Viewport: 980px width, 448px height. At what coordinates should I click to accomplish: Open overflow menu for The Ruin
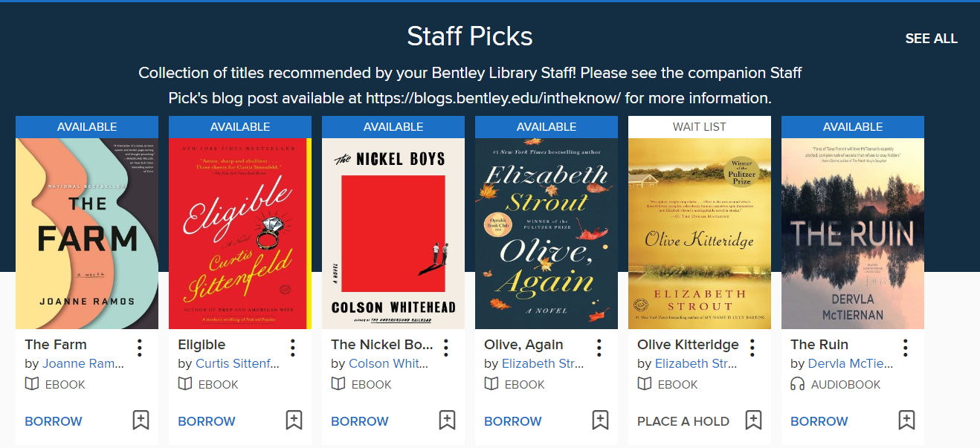click(906, 347)
